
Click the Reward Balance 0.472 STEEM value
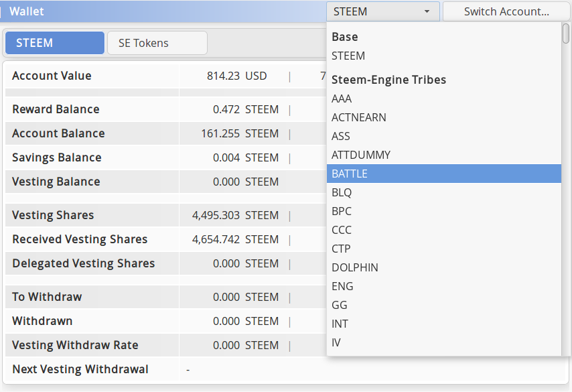(246, 109)
